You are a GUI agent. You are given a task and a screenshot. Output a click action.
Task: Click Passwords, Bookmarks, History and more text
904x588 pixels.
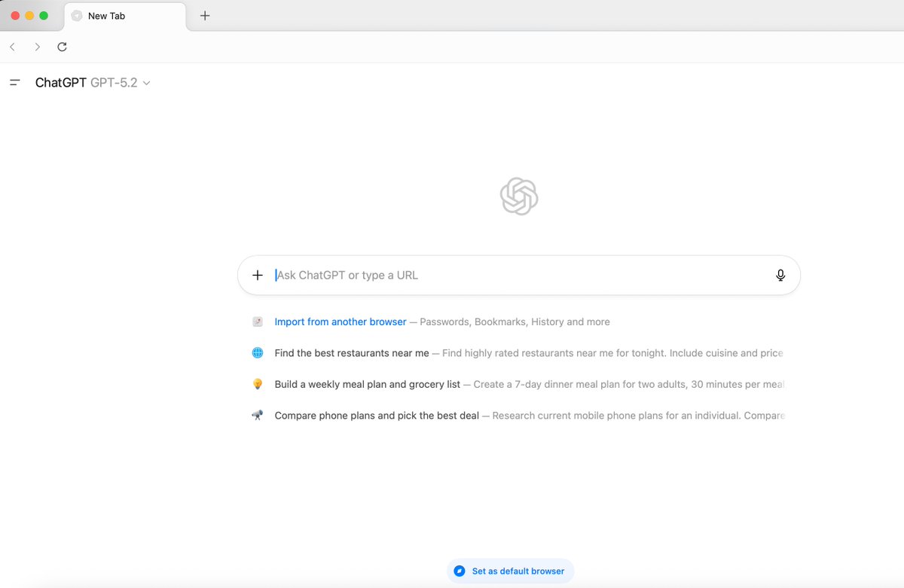(515, 321)
